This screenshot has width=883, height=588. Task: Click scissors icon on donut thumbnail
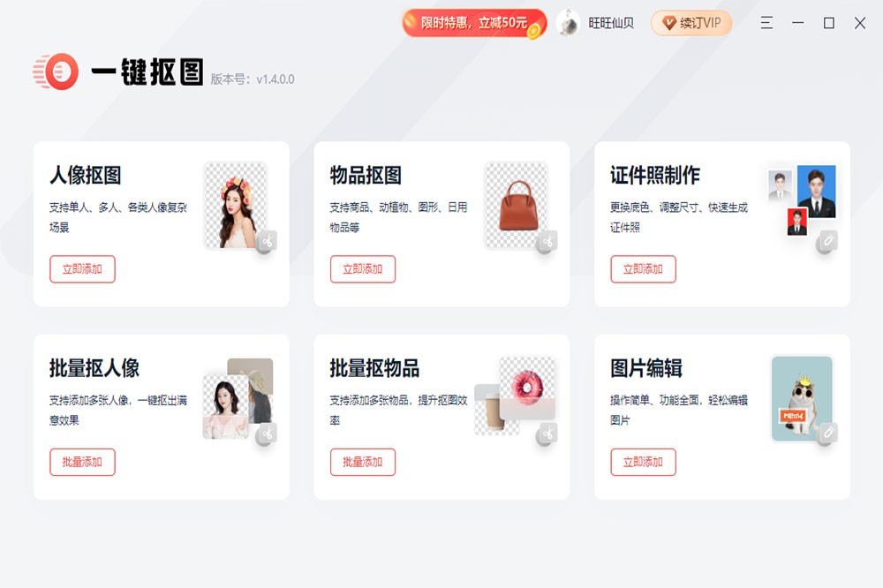point(547,434)
